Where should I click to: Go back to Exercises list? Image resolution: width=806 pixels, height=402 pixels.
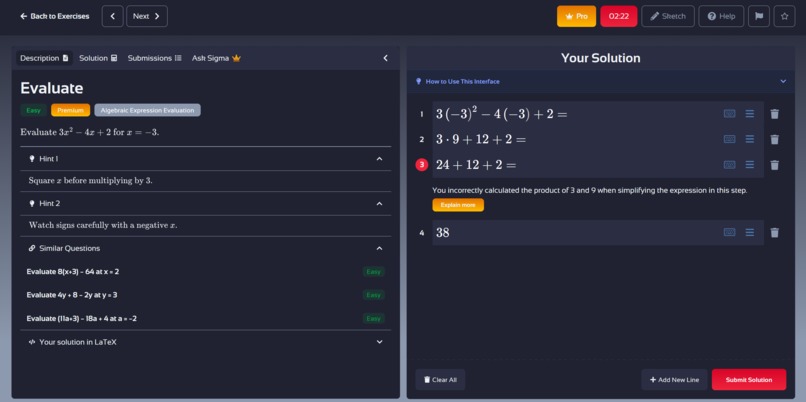54,16
